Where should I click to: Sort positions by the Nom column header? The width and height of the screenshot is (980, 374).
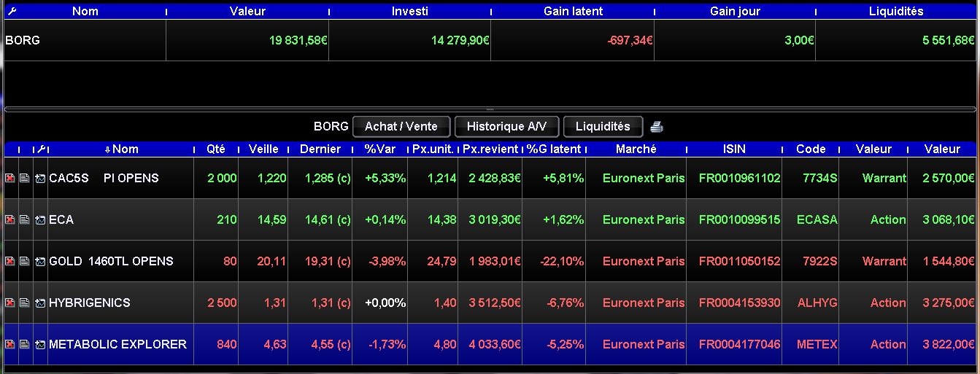[121, 149]
